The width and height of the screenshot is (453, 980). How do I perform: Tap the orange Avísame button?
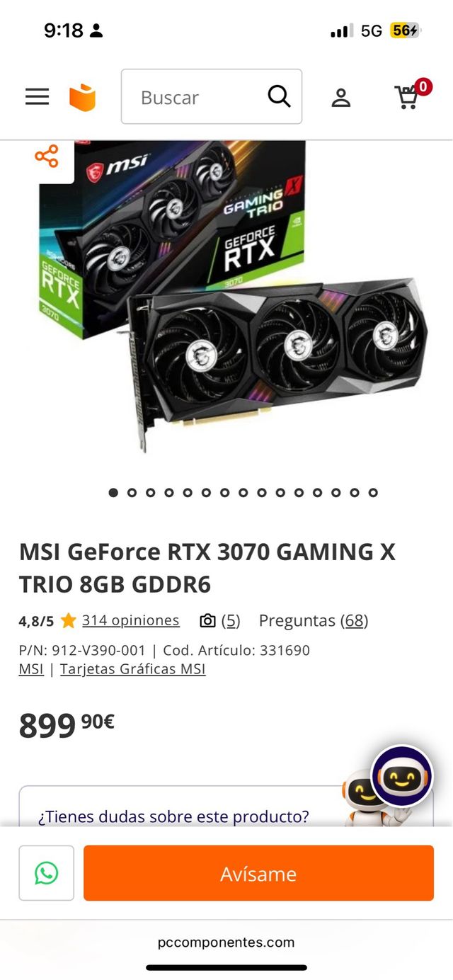[x=258, y=873]
